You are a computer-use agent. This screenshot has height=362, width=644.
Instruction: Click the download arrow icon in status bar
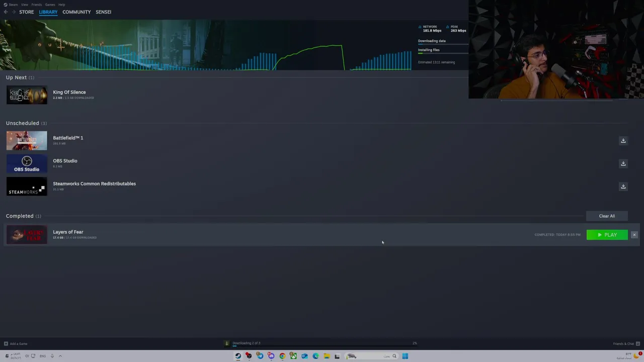pyautogui.click(x=227, y=343)
